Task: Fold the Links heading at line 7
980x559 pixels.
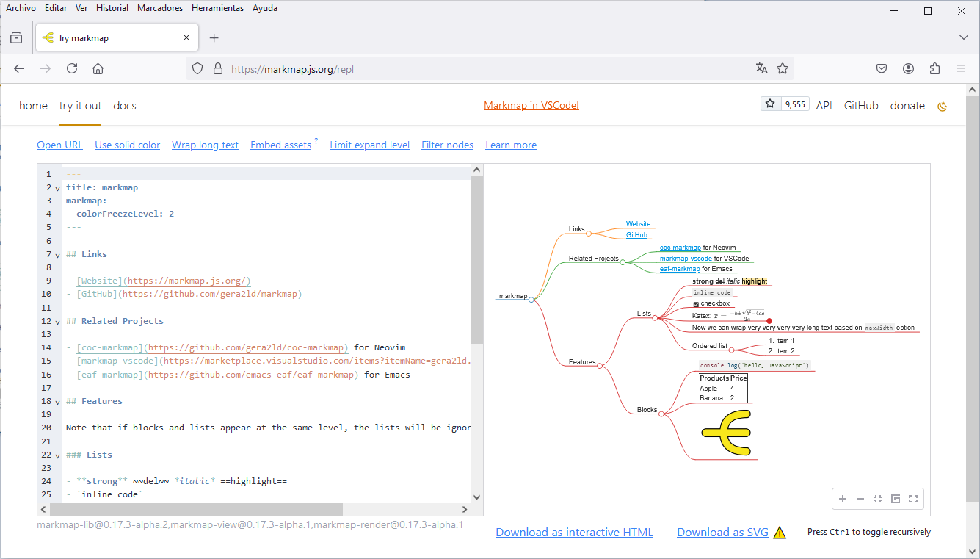Action: 57,253
